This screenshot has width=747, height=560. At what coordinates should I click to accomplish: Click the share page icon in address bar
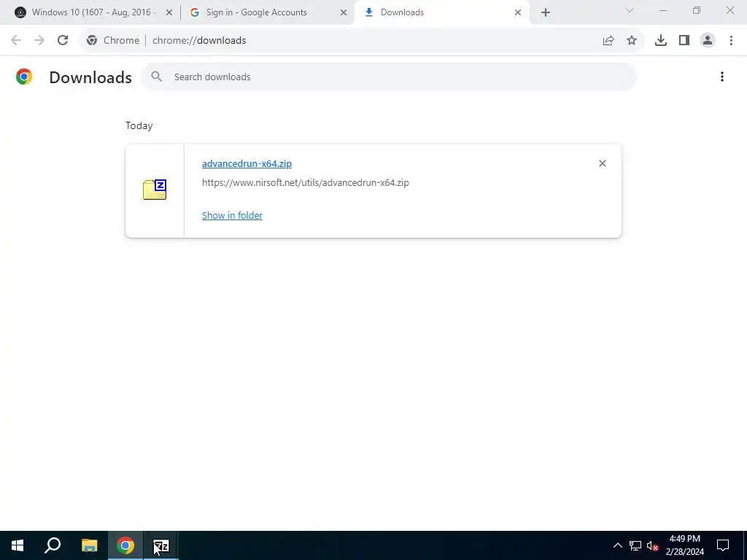pos(608,41)
